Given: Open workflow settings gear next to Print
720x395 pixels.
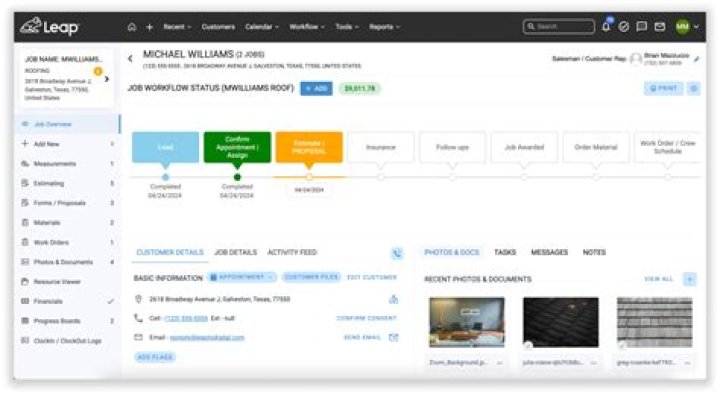Looking at the screenshot, I should (694, 88).
